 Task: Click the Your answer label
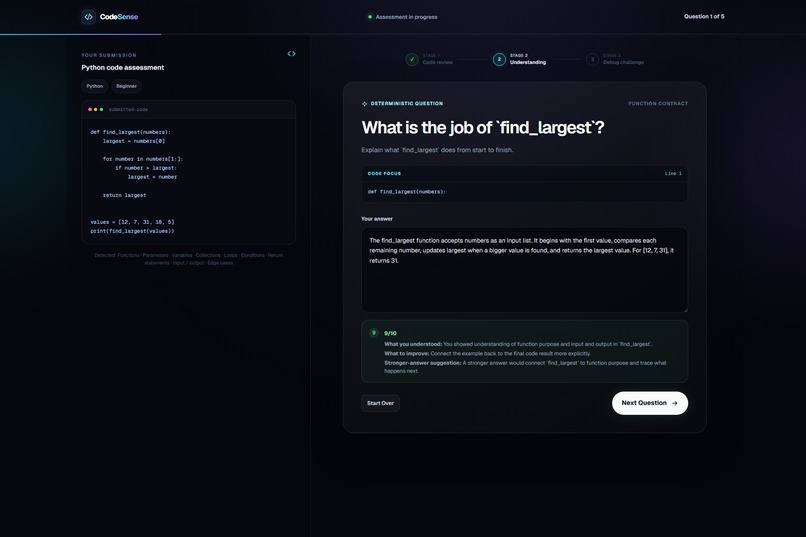point(377,219)
